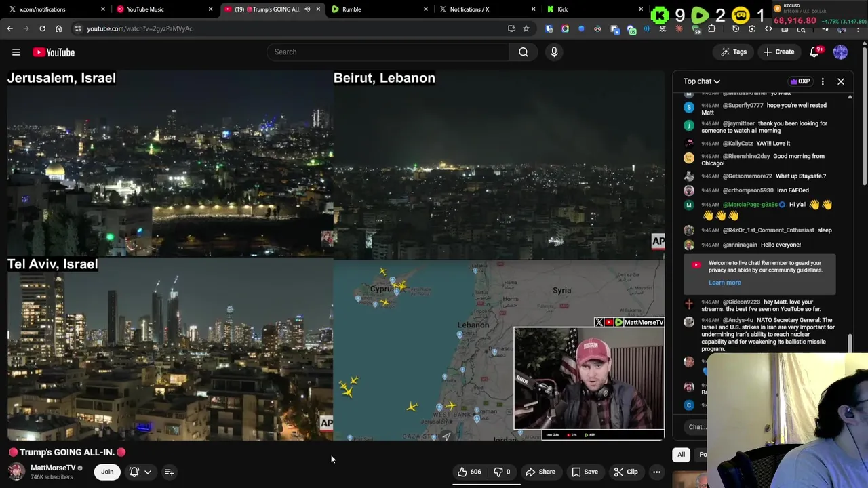Toggle the channel notification bell
Screen dimensions: 868x488
click(134, 472)
